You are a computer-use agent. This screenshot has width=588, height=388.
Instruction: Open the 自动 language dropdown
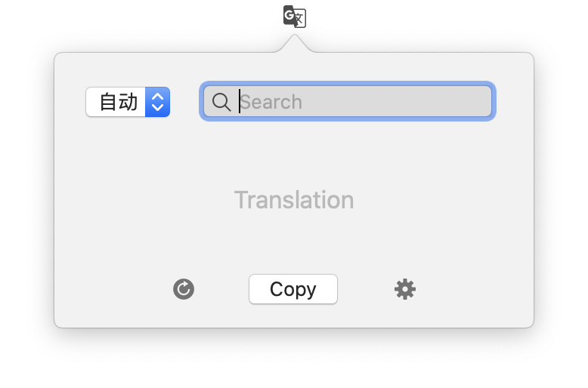click(x=128, y=102)
